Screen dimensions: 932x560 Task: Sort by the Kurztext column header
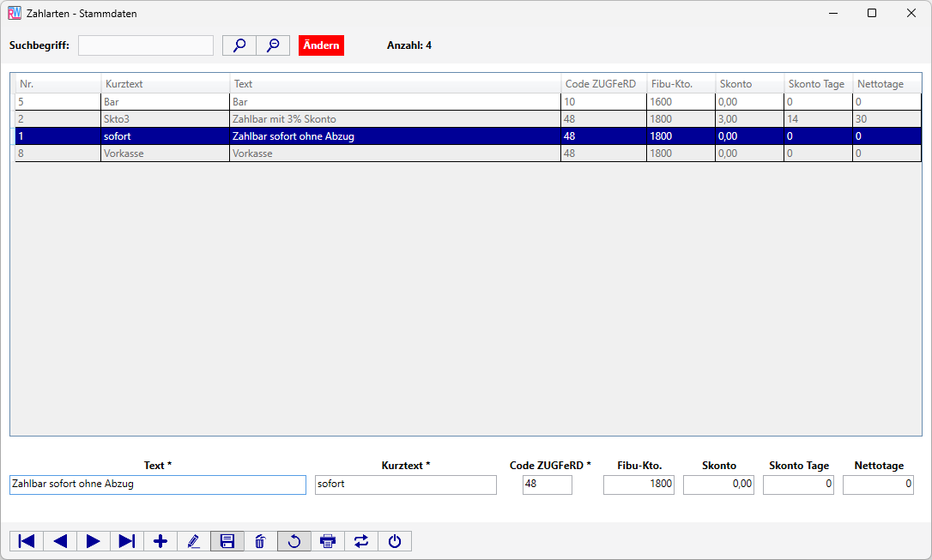pos(166,84)
